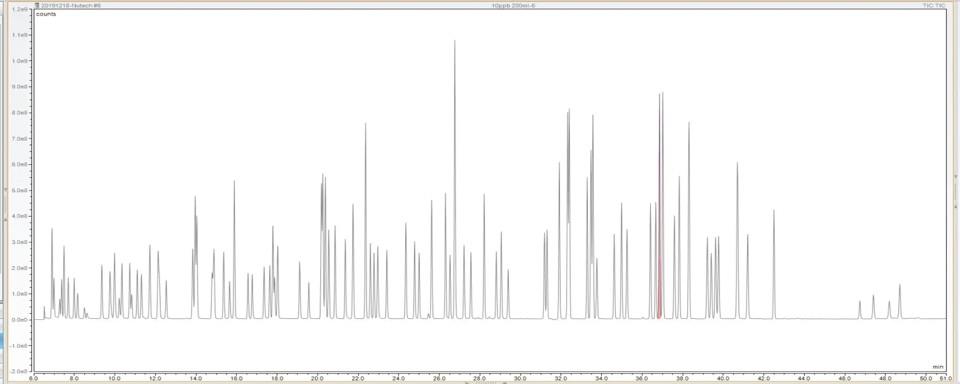
Task: Click the tall peak near 38.3 min
Action: coord(689,220)
